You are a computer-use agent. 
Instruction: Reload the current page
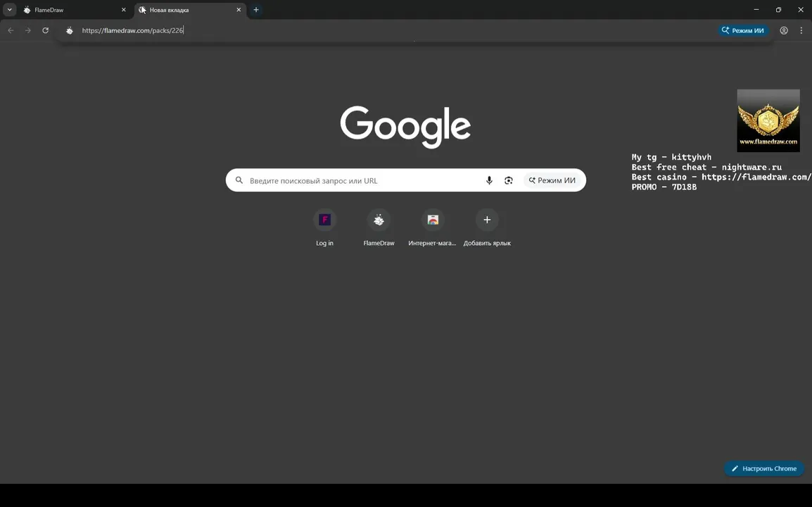(x=46, y=30)
